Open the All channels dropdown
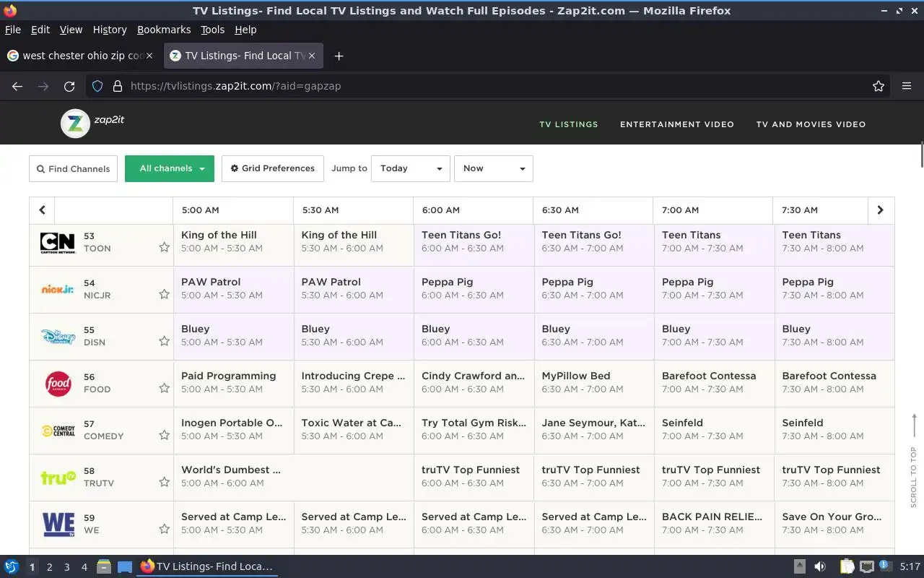 pos(170,168)
